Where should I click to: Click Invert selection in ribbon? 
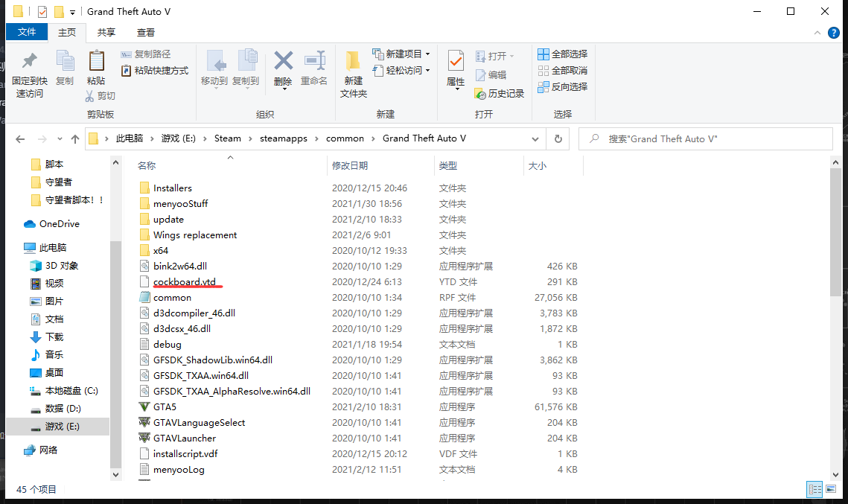pos(562,86)
